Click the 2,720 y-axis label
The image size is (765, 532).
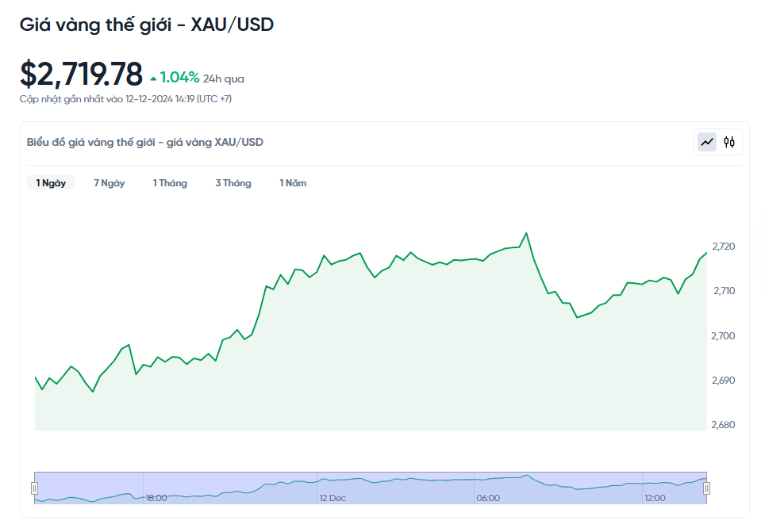pyautogui.click(x=724, y=247)
